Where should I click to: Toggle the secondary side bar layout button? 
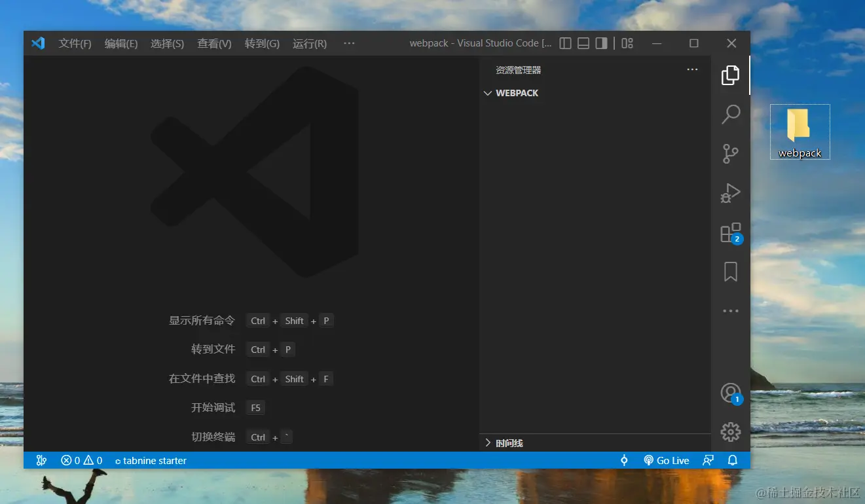click(601, 43)
